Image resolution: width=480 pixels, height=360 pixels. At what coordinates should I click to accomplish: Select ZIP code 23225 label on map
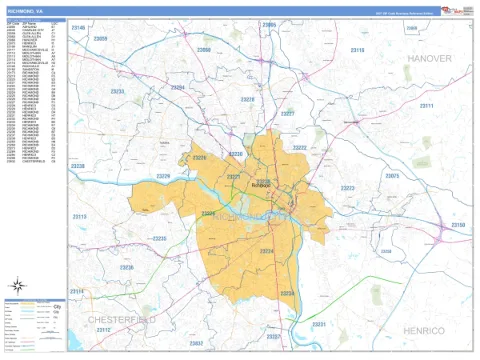pos(208,214)
